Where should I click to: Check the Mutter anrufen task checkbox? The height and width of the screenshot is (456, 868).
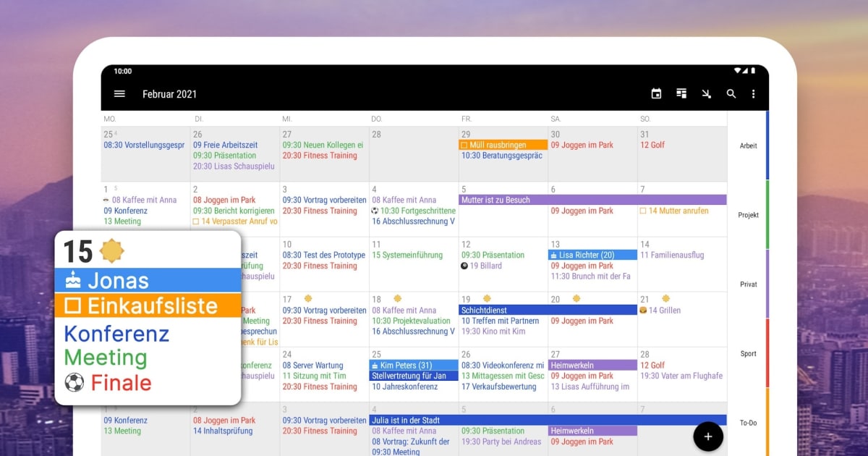point(644,211)
